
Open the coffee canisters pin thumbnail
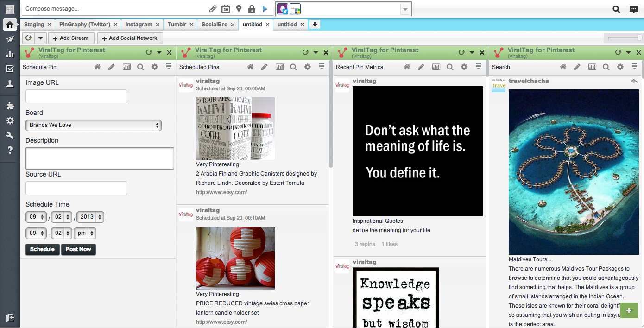[235, 128]
